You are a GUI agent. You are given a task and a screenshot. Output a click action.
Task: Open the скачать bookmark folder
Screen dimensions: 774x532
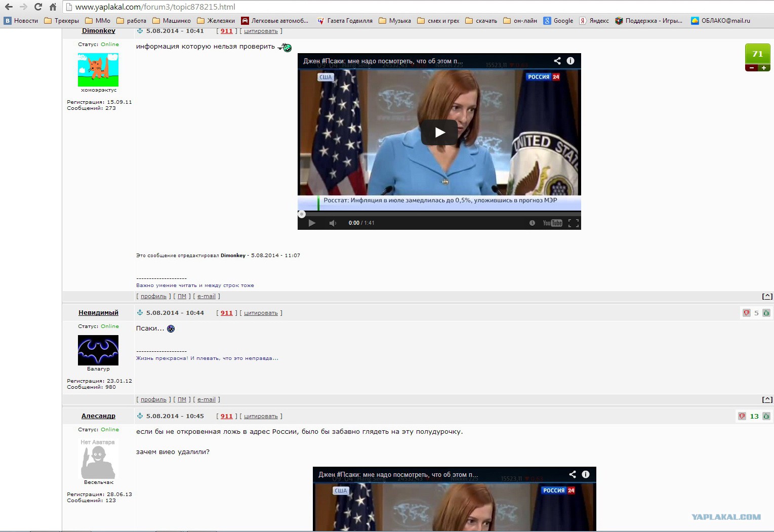(481, 21)
